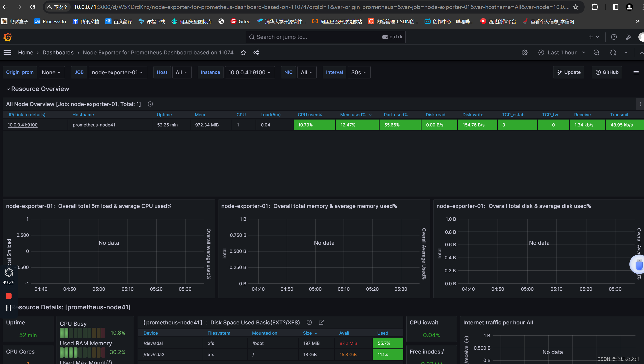Open the Last 1 hour time picker
The height and width of the screenshot is (364, 644).
pos(562,53)
